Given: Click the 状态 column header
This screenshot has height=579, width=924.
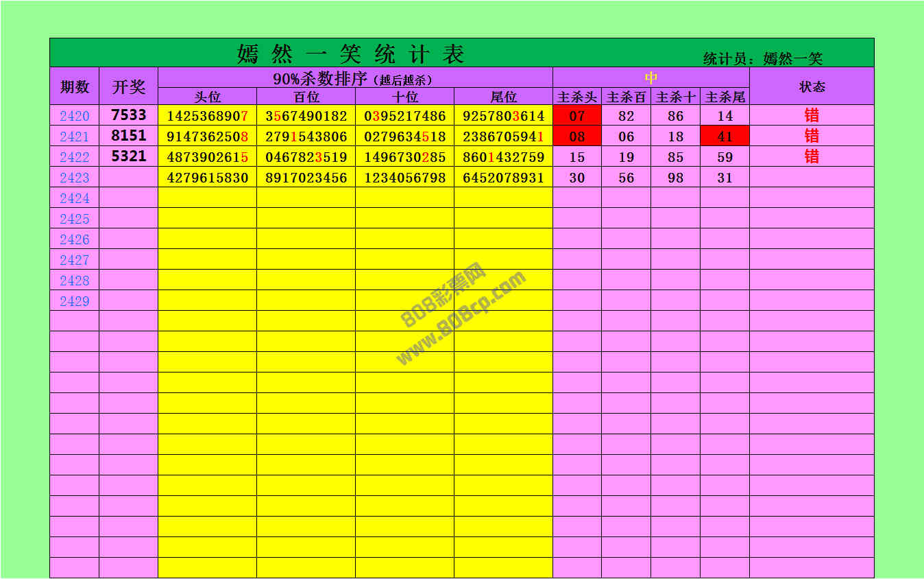Looking at the screenshot, I should pyautogui.click(x=812, y=86).
